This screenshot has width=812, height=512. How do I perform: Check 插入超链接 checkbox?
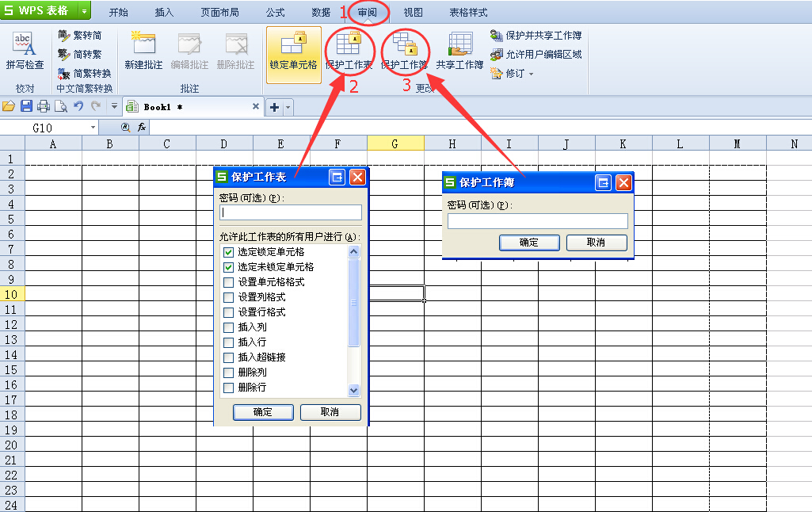coord(228,357)
